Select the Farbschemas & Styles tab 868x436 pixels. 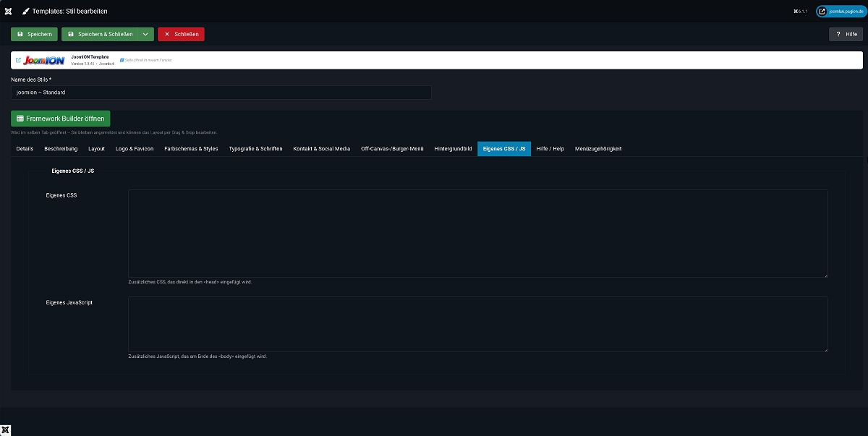point(191,149)
